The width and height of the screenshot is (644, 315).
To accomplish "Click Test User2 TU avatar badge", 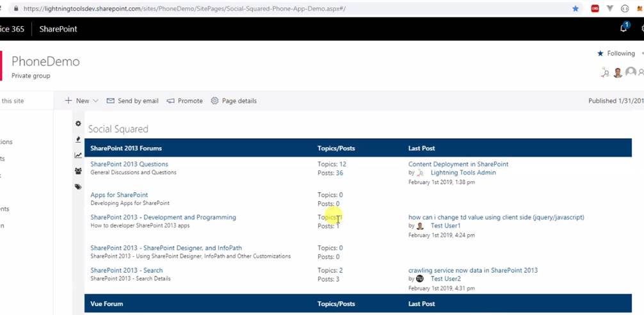I will (420, 279).
